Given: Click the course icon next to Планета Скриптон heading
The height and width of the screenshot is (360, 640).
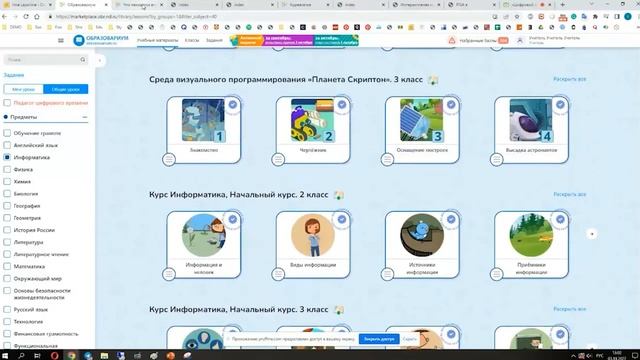Looking at the screenshot, I should coord(433,80).
